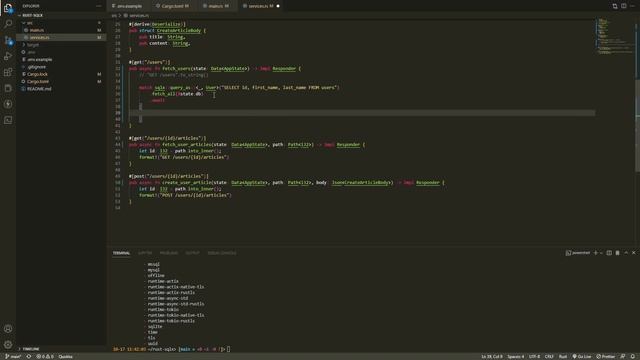Select the DEBUG CONSOLE panel tab

coord(222,253)
